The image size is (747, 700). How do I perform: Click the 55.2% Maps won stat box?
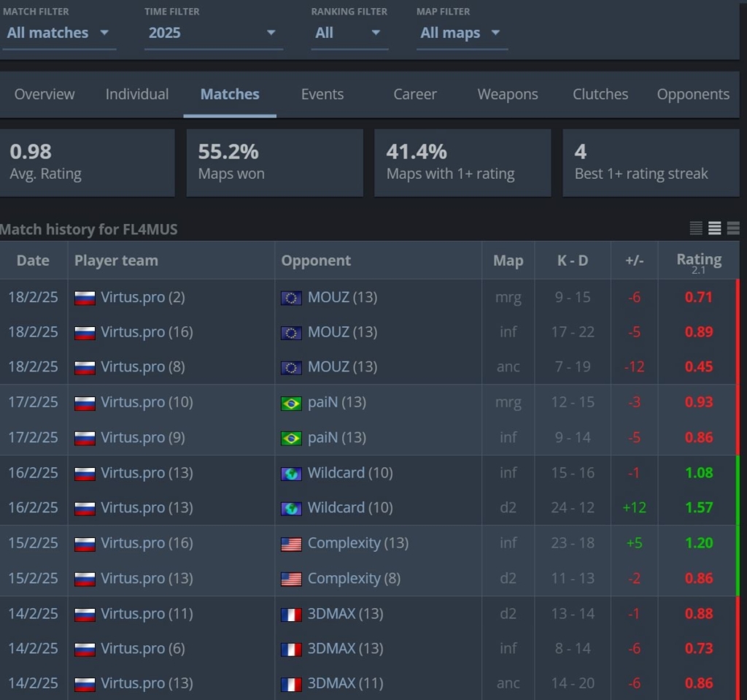[274, 163]
